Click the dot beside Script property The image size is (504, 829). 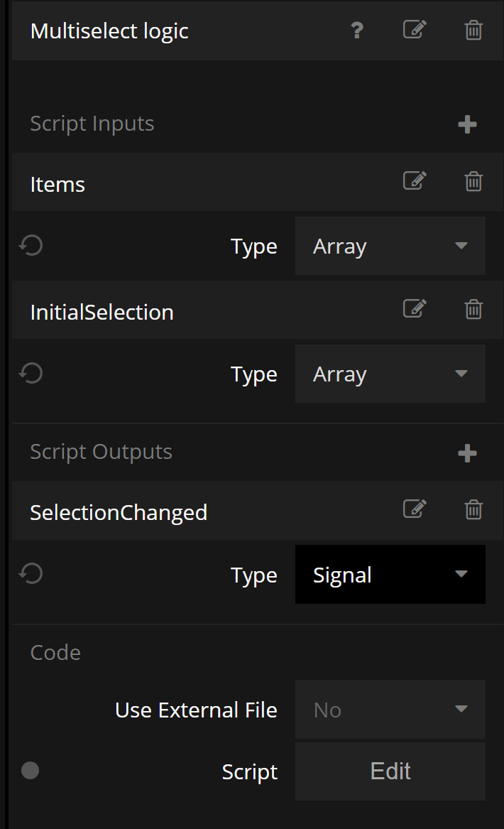point(30,771)
